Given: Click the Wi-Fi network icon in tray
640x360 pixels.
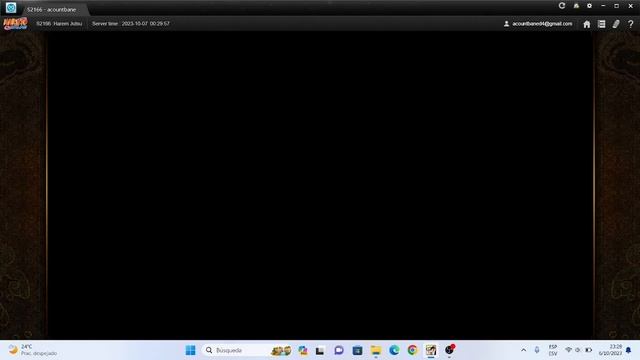Looking at the screenshot, I should point(568,350).
